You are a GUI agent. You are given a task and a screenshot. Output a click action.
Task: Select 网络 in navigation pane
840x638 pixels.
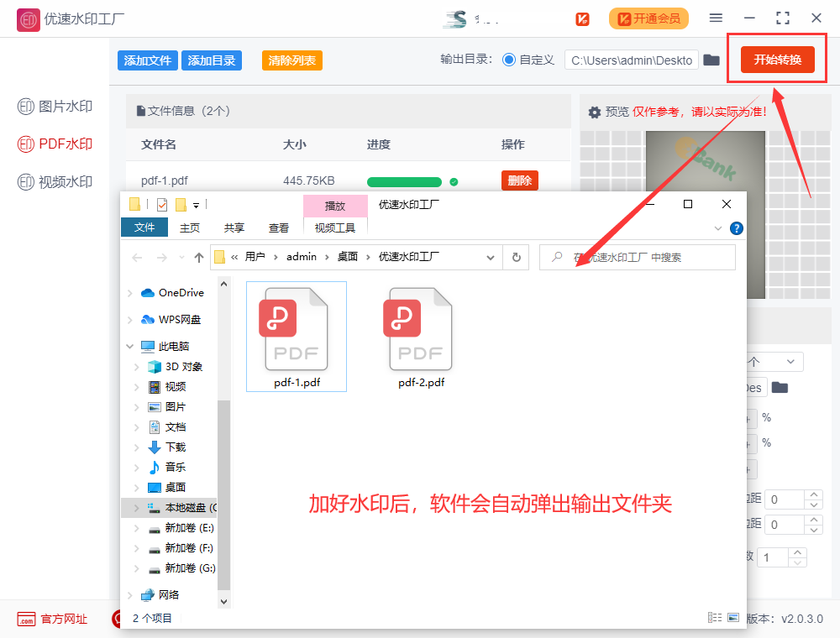pos(160,594)
